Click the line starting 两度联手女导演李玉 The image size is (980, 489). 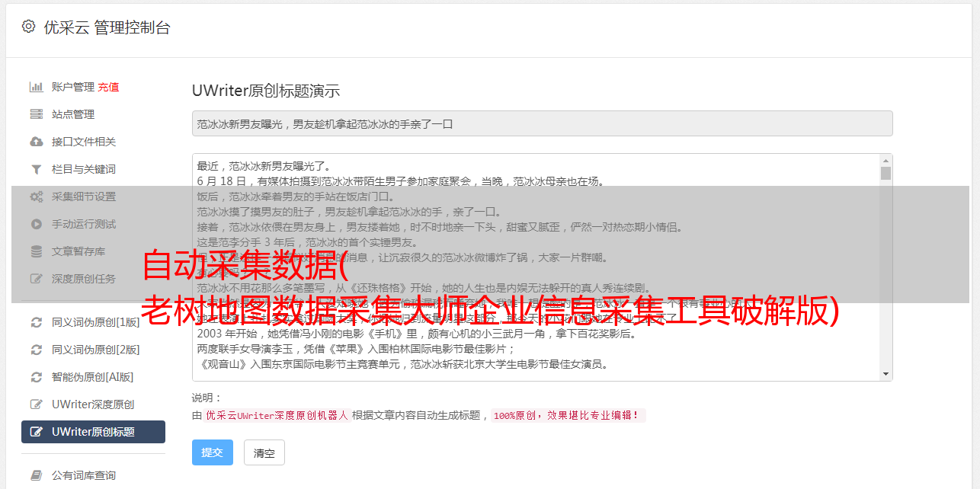pos(356,349)
